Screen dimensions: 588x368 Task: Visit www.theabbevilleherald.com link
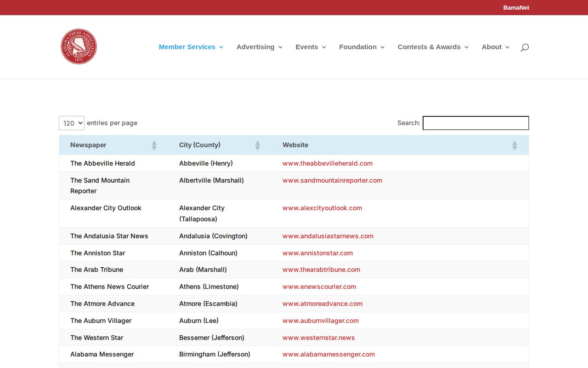coord(328,163)
